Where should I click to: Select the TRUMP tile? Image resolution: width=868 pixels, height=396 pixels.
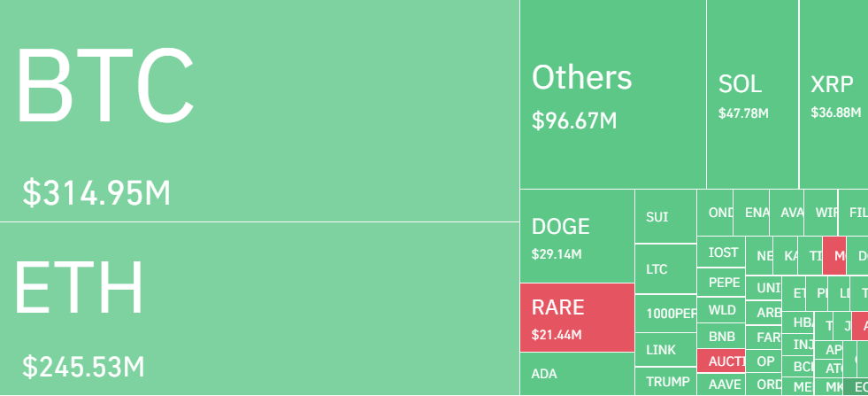click(x=665, y=382)
